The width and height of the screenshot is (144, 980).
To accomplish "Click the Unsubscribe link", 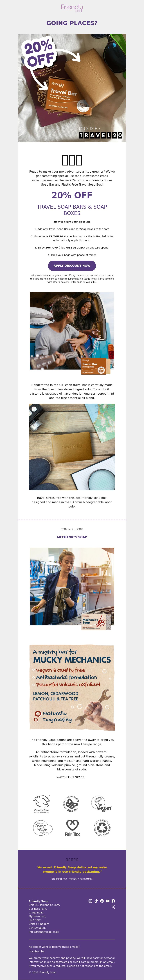I will (37, 951).
